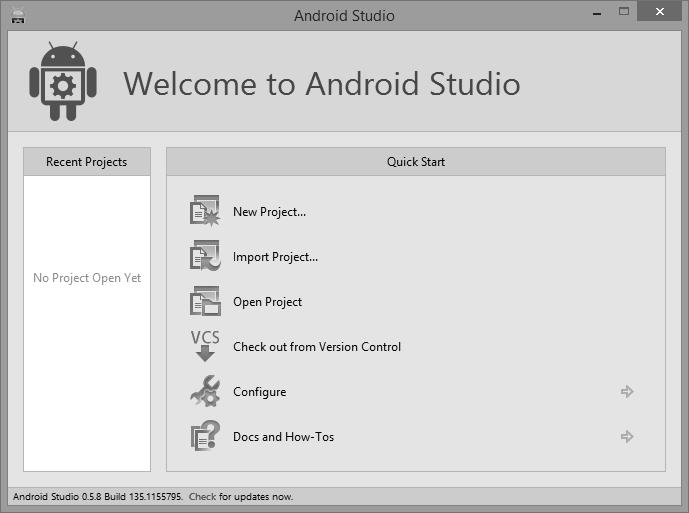This screenshot has height=513, width=689.
Task: Click the Configure wrench icon
Action: point(205,391)
